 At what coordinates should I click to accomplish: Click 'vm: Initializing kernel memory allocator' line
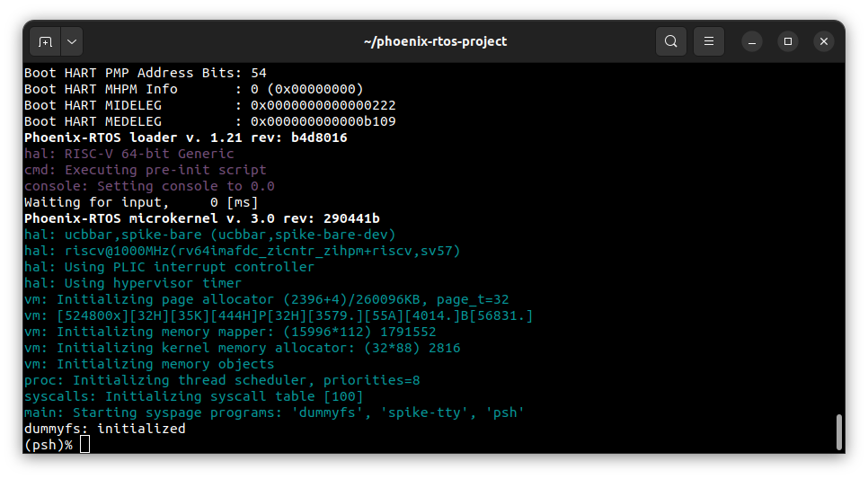(x=242, y=348)
